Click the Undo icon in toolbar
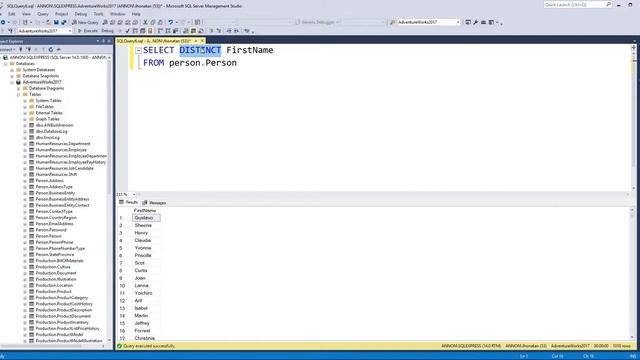Image resolution: width=640 pixels, height=360 pixels. (x=171, y=22)
